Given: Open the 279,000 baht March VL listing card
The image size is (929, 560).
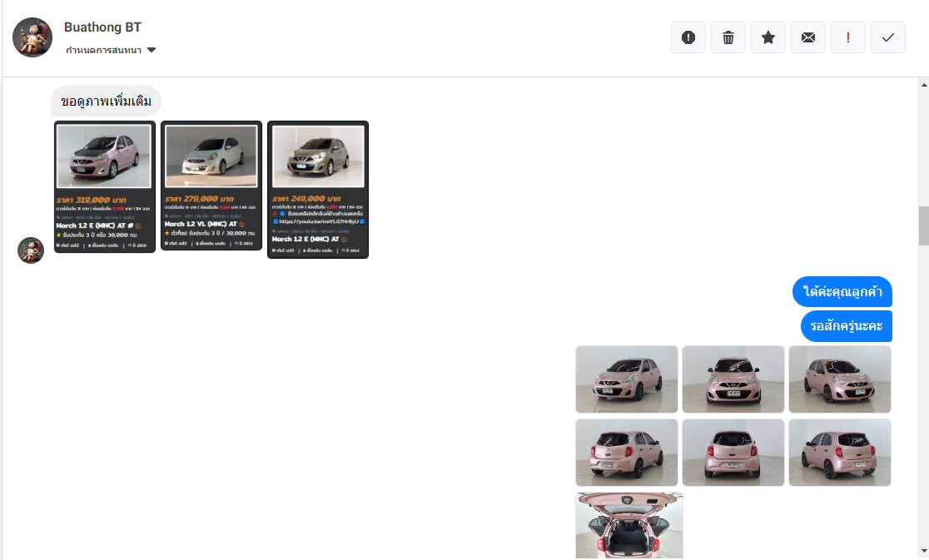Looking at the screenshot, I should pos(211,186).
